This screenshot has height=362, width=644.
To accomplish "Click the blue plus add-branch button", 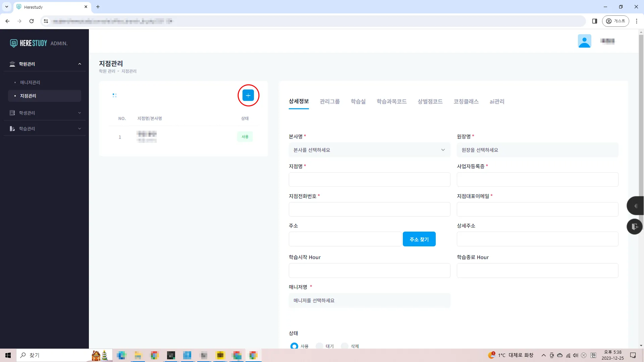I will (x=248, y=96).
